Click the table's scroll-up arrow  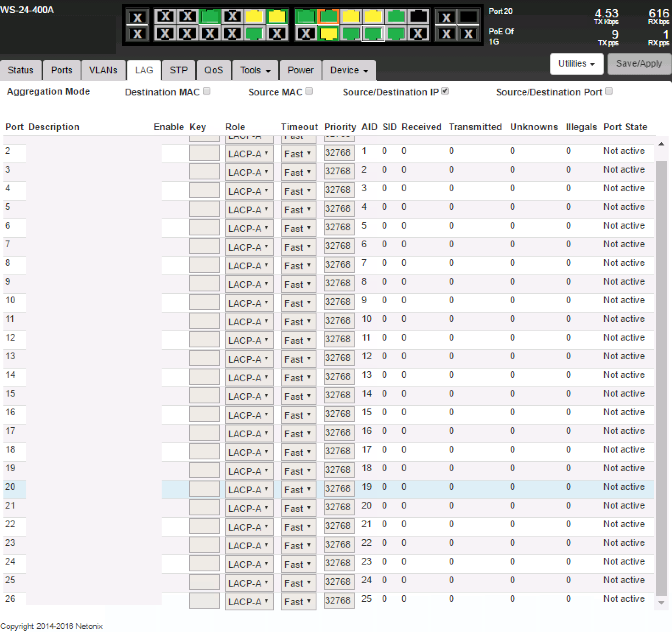point(661,144)
